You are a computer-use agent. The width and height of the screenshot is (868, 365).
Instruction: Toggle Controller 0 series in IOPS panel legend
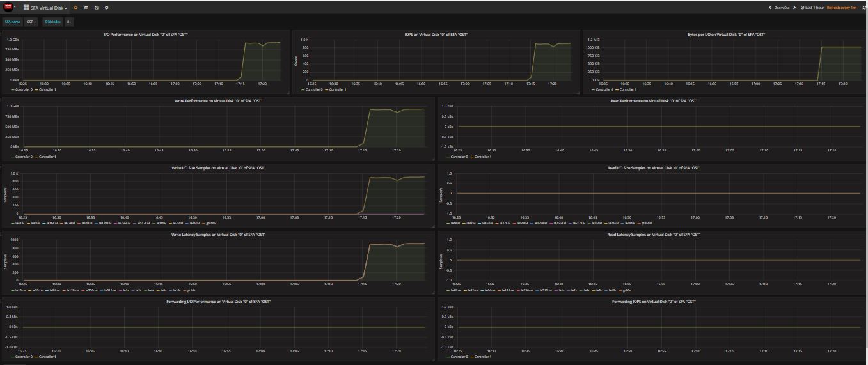click(x=314, y=90)
